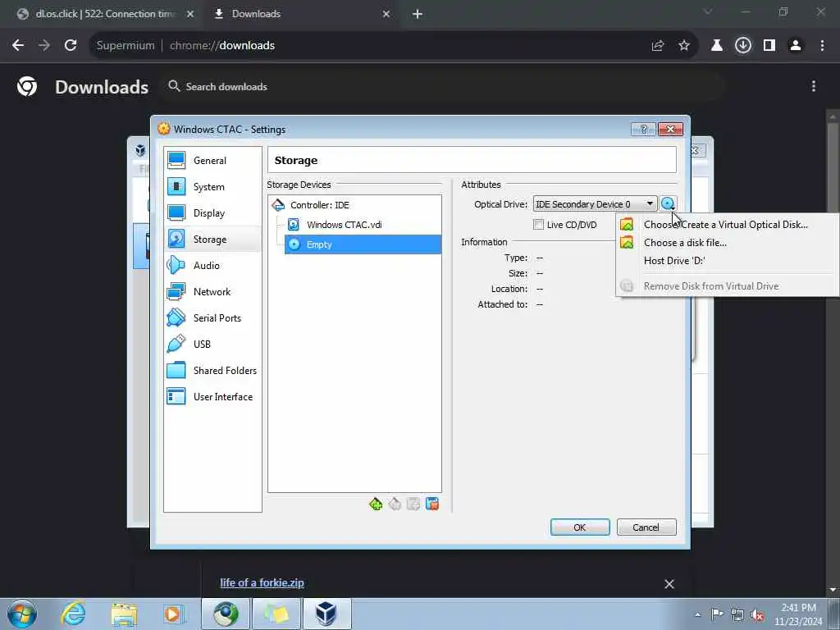The image size is (840, 630).
Task: Click the Cancel button
Action: click(646, 527)
